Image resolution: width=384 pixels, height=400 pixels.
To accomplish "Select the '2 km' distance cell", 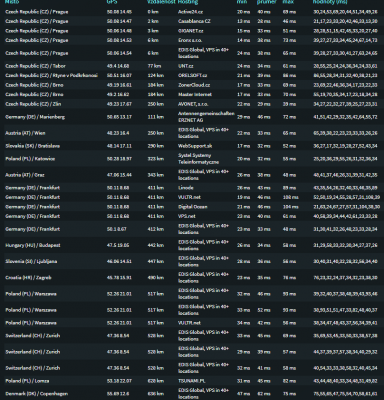I will pos(153,21).
